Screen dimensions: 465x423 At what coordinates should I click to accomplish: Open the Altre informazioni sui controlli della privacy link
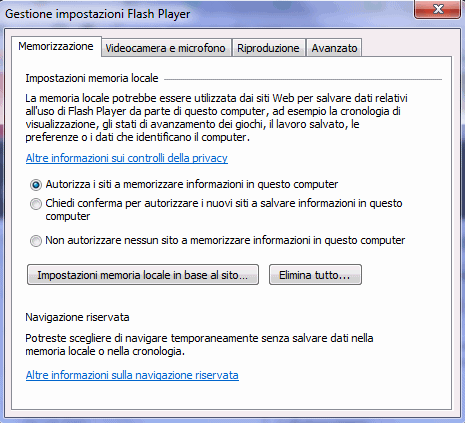[x=127, y=158]
